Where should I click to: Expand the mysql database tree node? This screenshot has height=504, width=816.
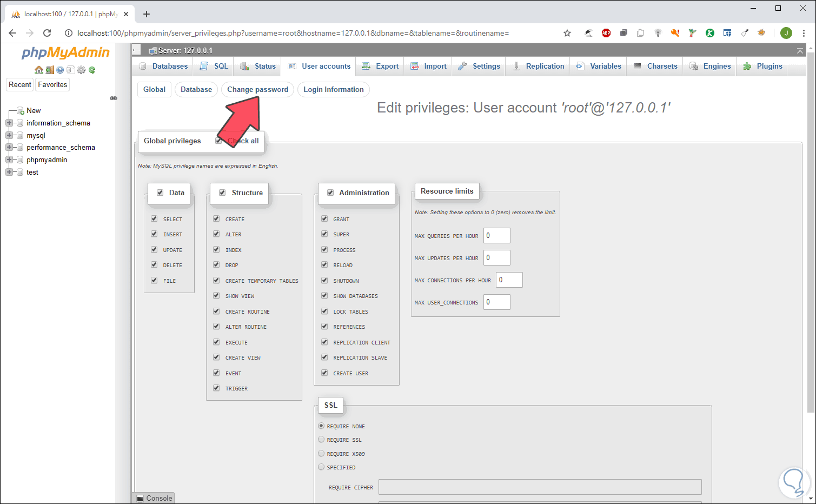click(x=9, y=135)
